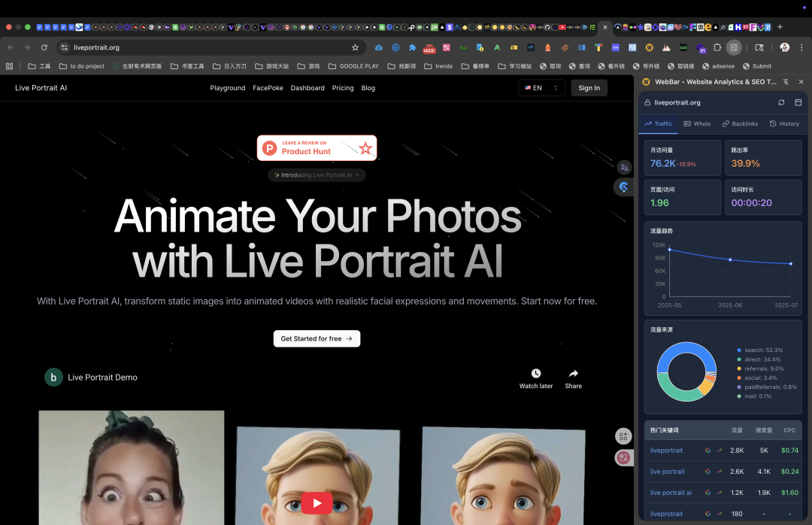This screenshot has width=812, height=525.
Task: Click the liveportrait.org address bar
Action: coord(211,47)
